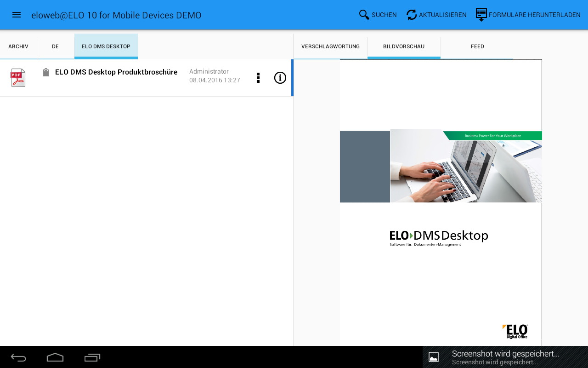Viewport: 588px width, 368px height.
Task: Tap the Android recent apps button
Action: click(92, 357)
